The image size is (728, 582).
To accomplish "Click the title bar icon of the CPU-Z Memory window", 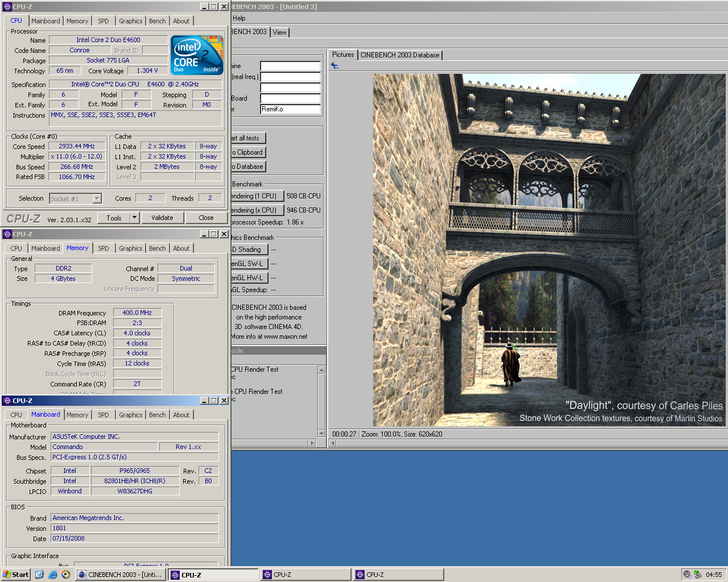I will [7, 234].
